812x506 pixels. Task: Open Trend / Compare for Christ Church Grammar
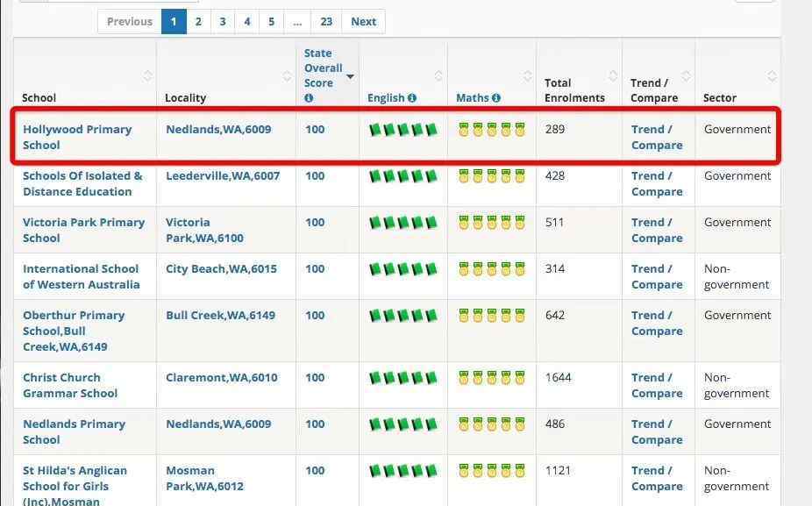[657, 385]
